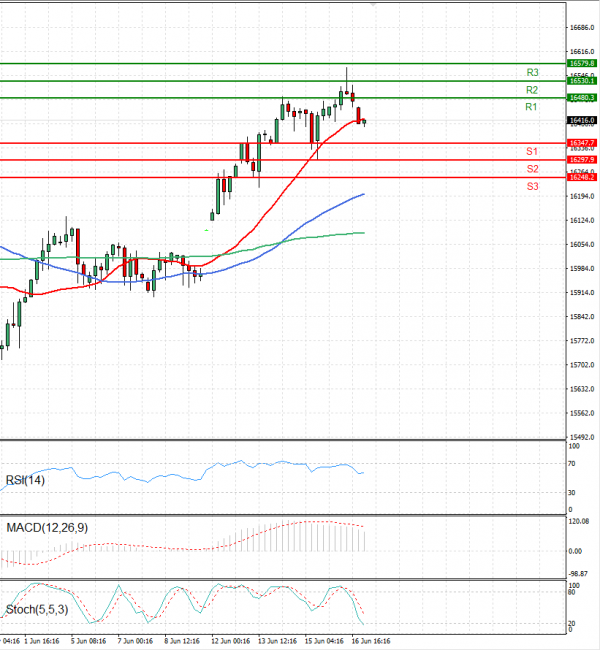Click the 16054.0 price axis value
600x650 pixels.
click(582, 245)
